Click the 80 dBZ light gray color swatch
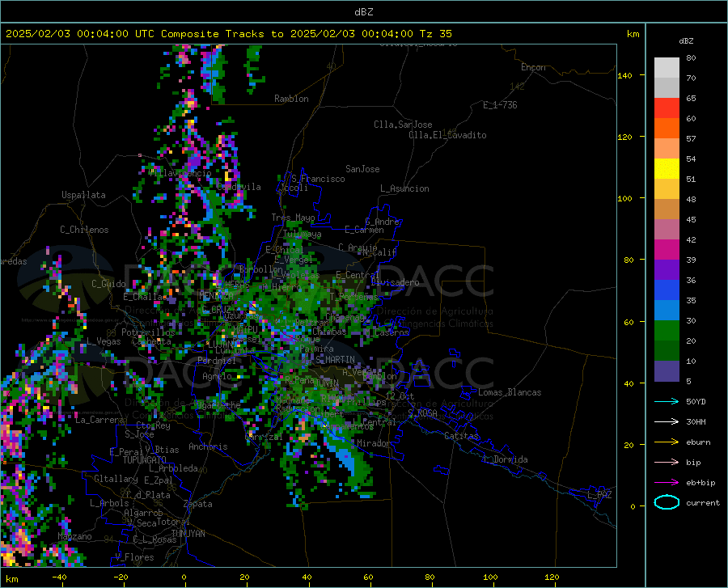This screenshot has height=588, width=728. (667, 68)
